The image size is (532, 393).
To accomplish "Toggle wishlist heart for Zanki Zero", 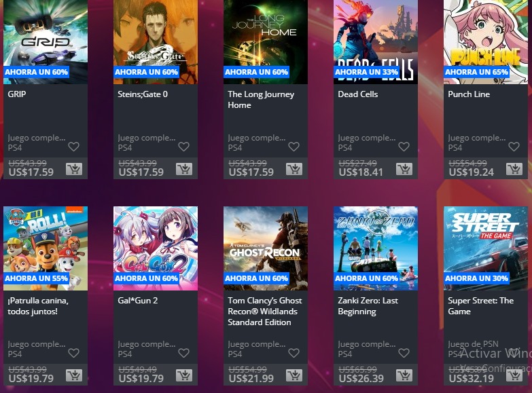I will (x=404, y=353).
